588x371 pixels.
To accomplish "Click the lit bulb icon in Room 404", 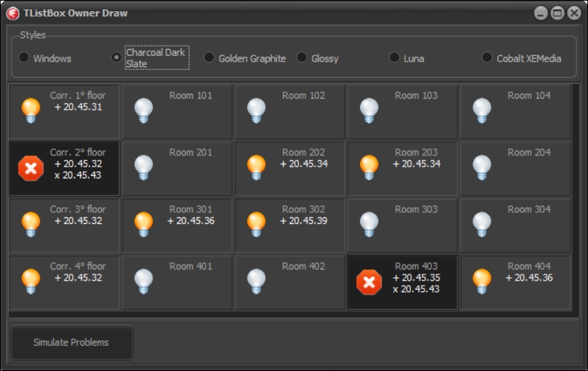I will click(482, 281).
